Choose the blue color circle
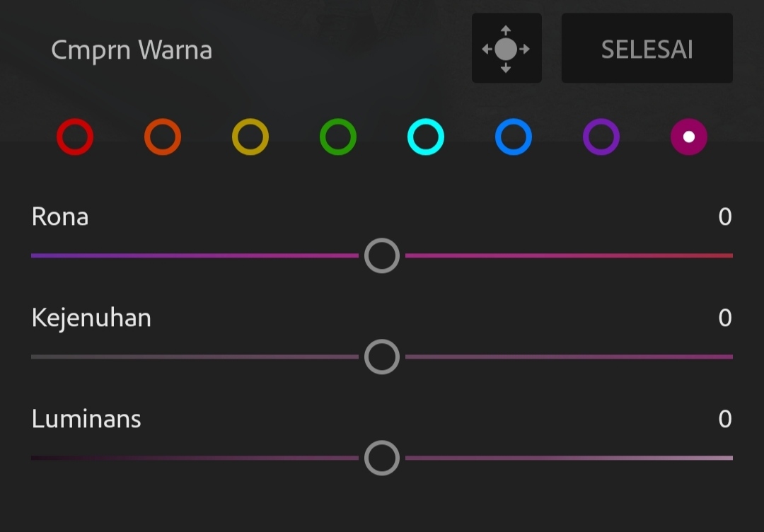 coord(514,137)
